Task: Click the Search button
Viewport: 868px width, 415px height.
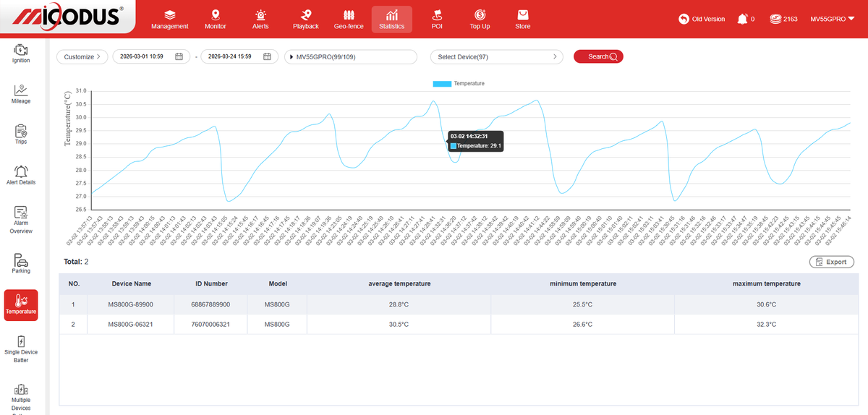Action: click(x=598, y=56)
